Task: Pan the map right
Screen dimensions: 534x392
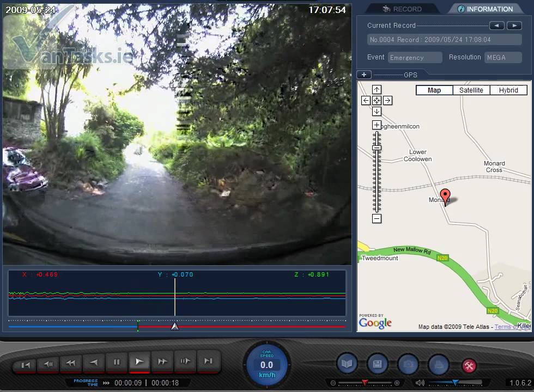Action: 387,100
